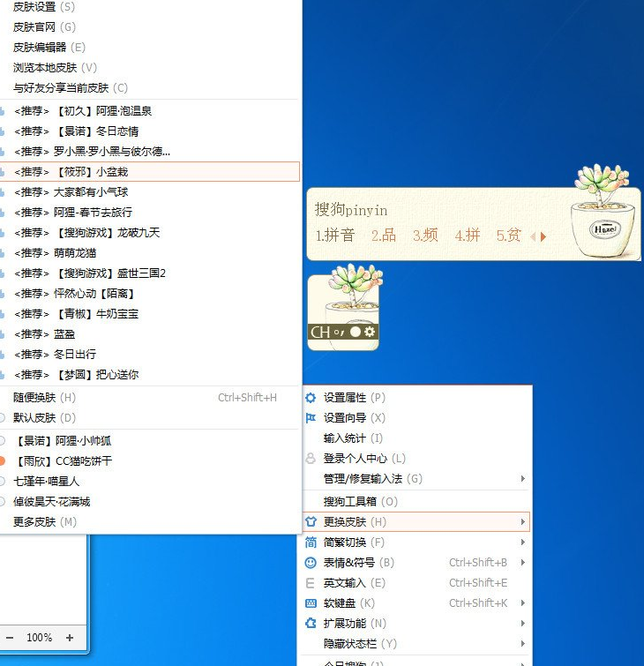Pick candidate 1.拼音

334,236
